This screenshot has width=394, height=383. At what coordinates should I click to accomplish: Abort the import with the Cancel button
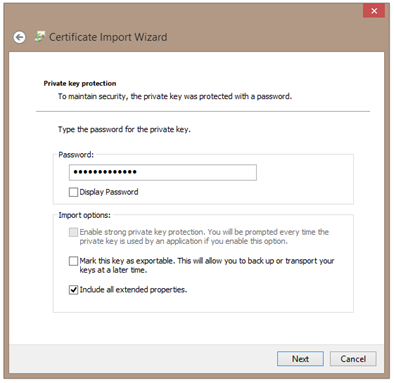click(353, 359)
